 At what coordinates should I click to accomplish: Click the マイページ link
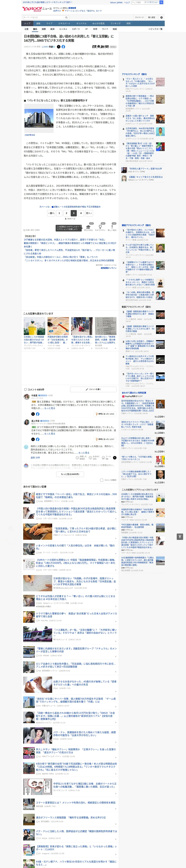[x=139, y=18]
